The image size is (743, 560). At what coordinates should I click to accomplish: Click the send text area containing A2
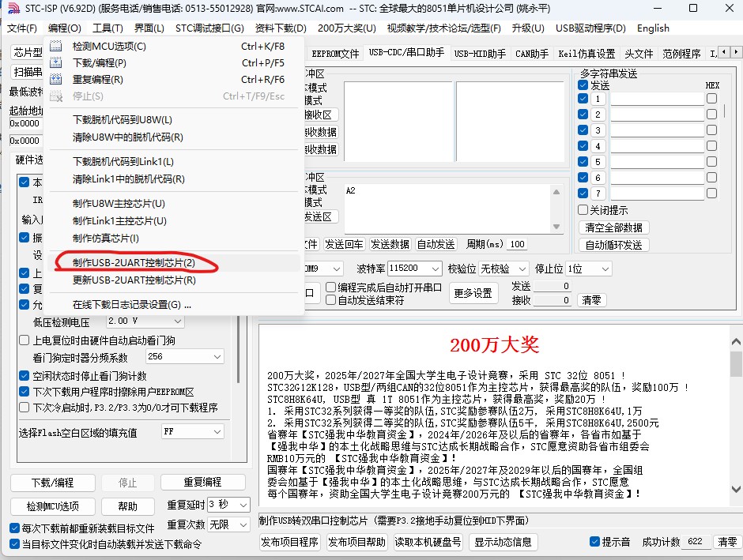pos(448,209)
